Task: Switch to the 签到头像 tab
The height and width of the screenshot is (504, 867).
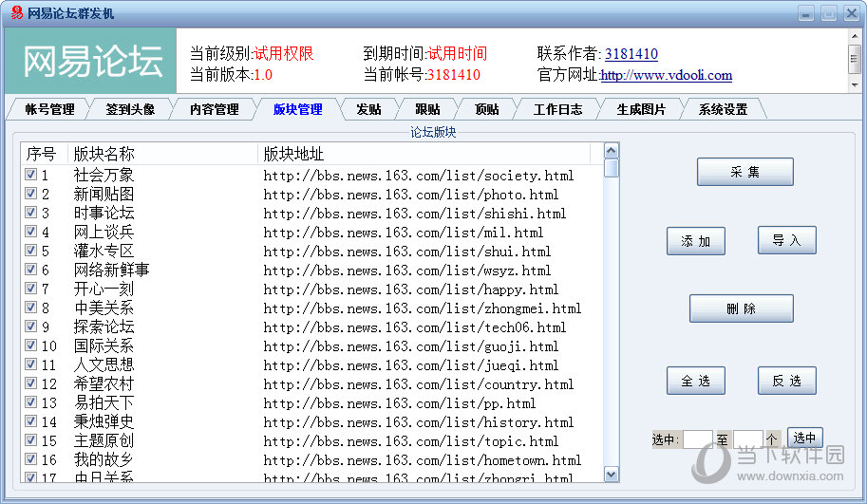Action: (130, 109)
